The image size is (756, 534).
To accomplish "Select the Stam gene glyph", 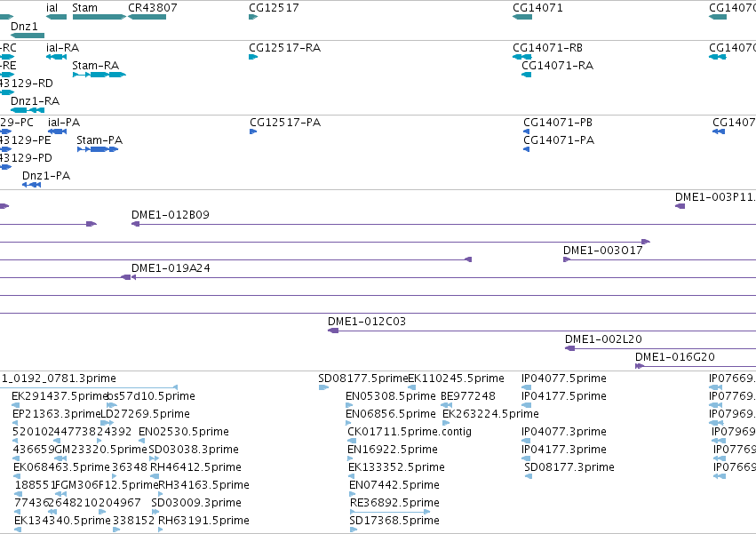I will click(x=99, y=17).
